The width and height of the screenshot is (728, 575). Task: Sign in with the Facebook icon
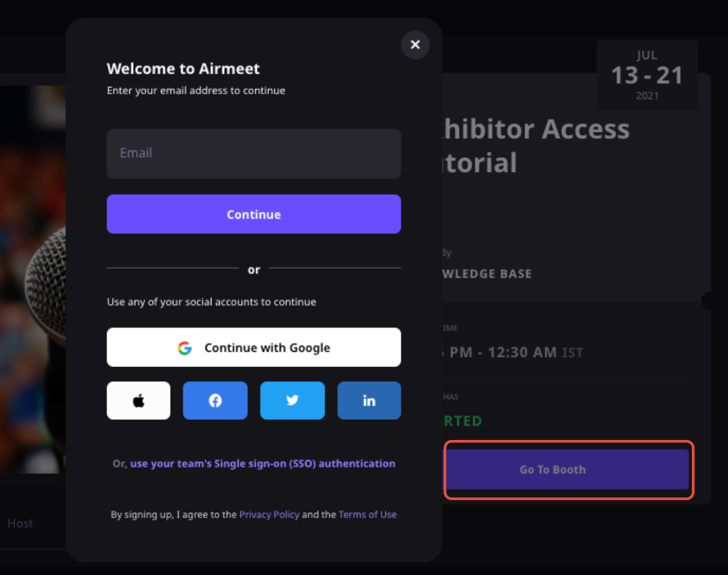pos(215,400)
